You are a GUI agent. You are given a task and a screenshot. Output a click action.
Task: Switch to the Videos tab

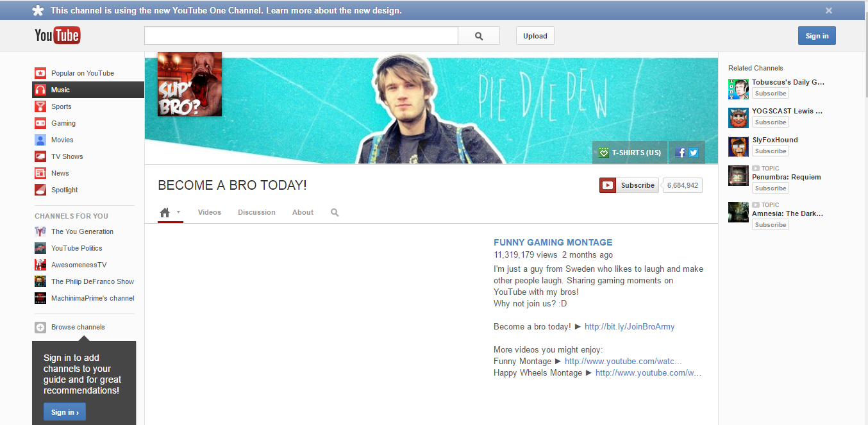[x=210, y=212]
